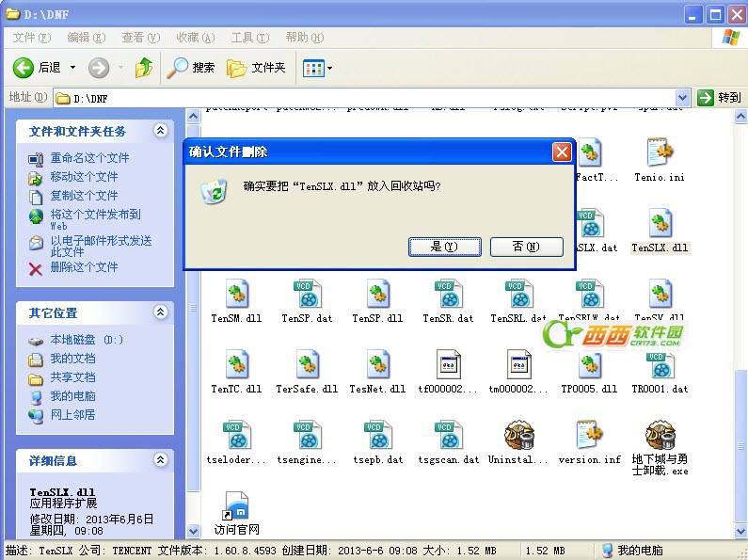Go up one folder level
This screenshot has width=748, height=560.
click(144, 68)
